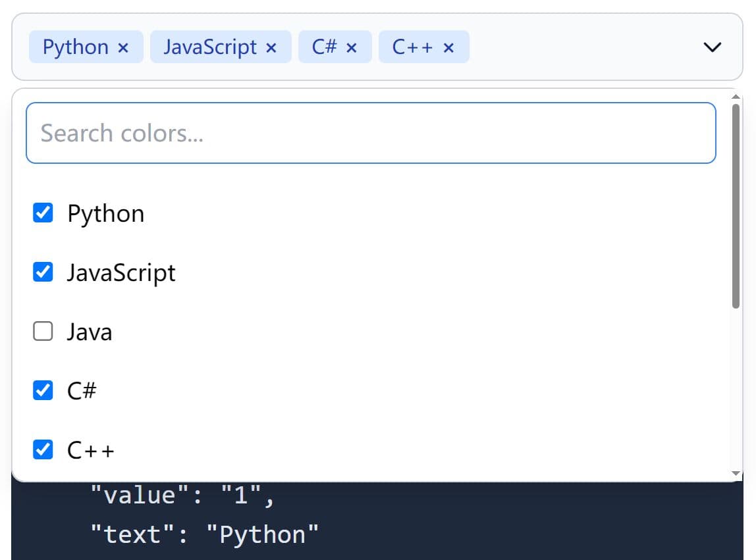
Task: Click the options list scrollbar thumb
Action: click(x=736, y=204)
